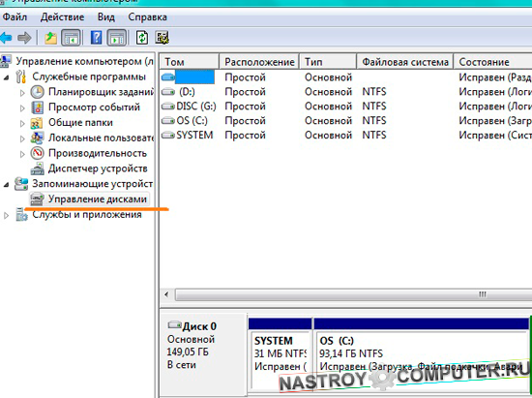This screenshot has width=532, height=398.
Task: Expand the Общие папки node
Action: [x=22, y=123]
